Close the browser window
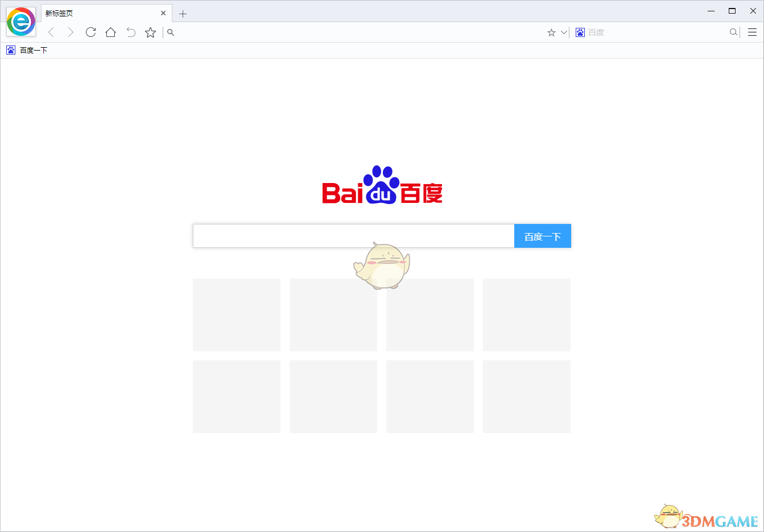This screenshot has width=764, height=532. [753, 11]
